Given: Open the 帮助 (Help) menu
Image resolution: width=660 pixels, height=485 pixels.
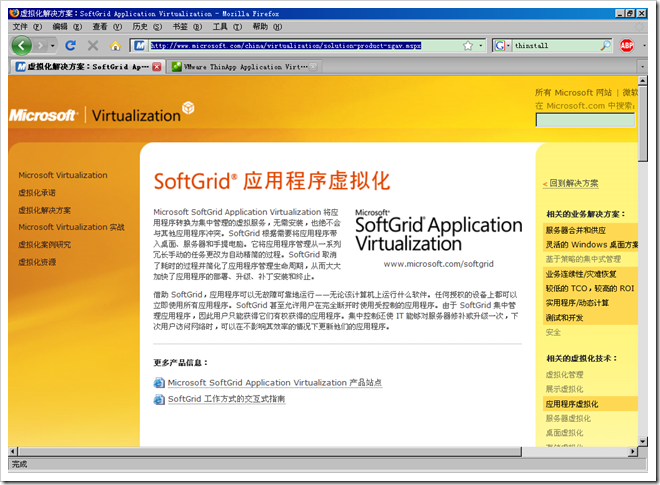Looking at the screenshot, I should click(x=267, y=27).
